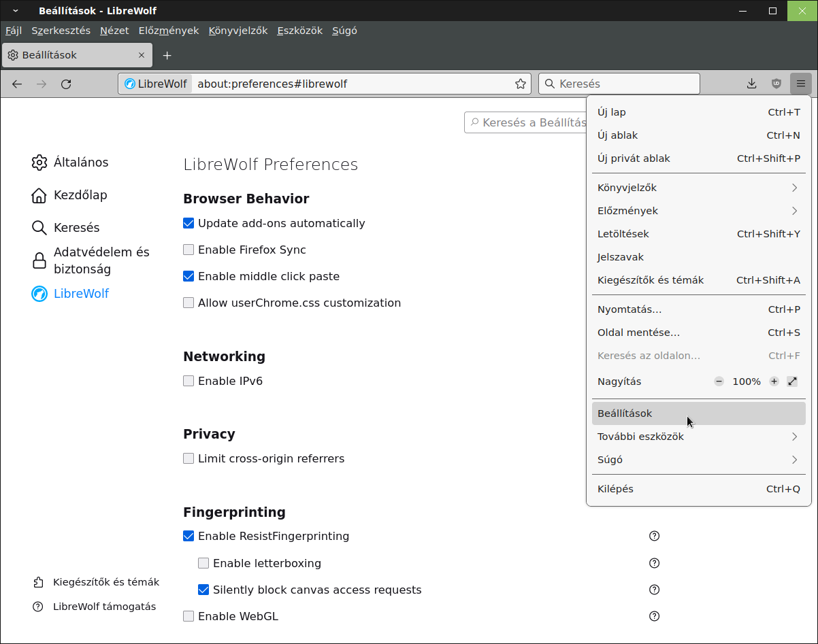The height and width of the screenshot is (644, 818).
Task: Uncheck Silently block canvas access requests
Action: coord(203,590)
